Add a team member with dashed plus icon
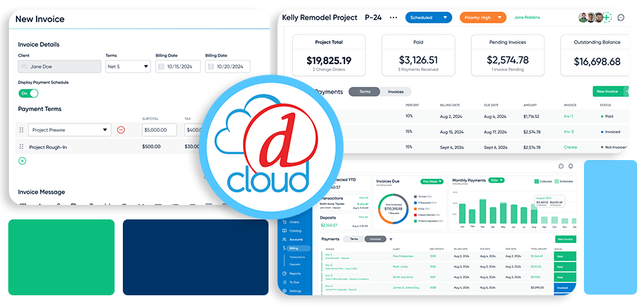This screenshot has height=307, width=644. (607, 18)
